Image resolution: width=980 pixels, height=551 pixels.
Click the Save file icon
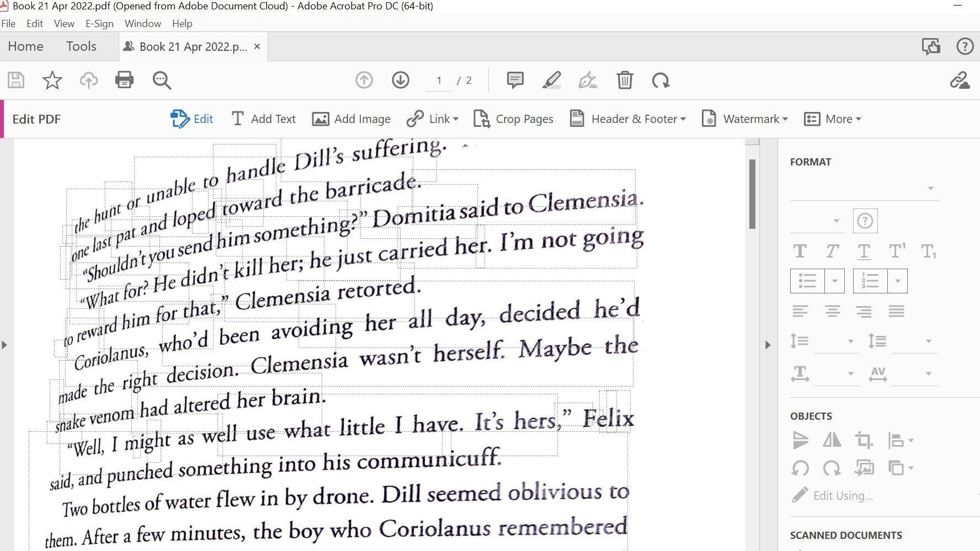pyautogui.click(x=16, y=81)
